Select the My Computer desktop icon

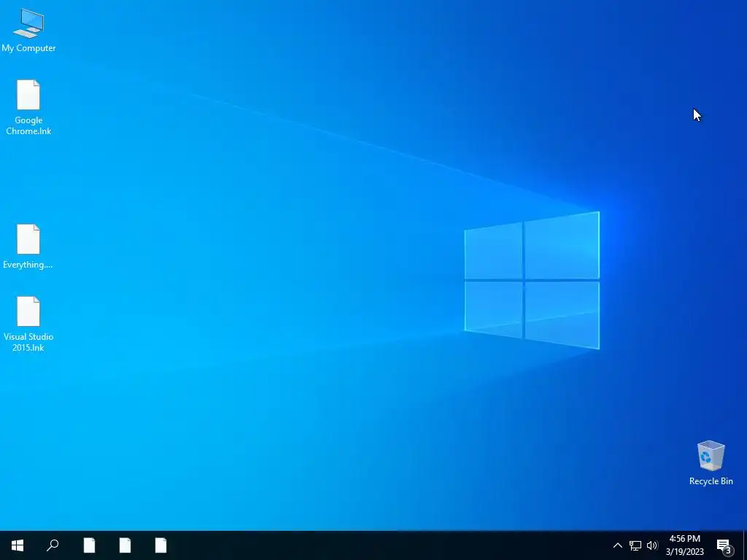[x=28, y=31]
